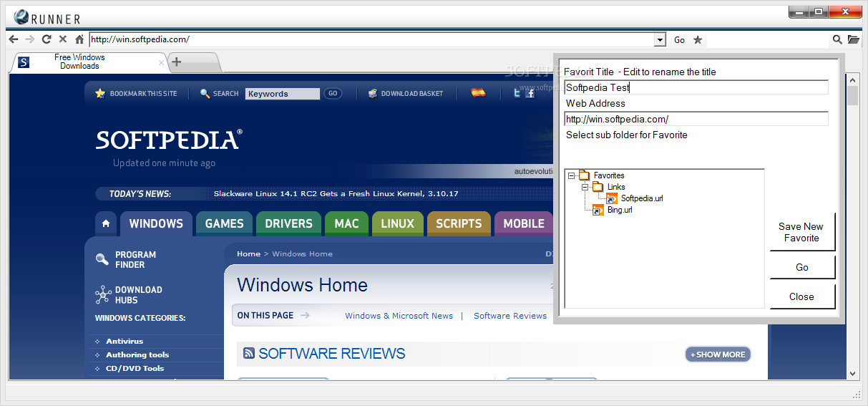Select the Links folder icon in the tree

coord(598,187)
